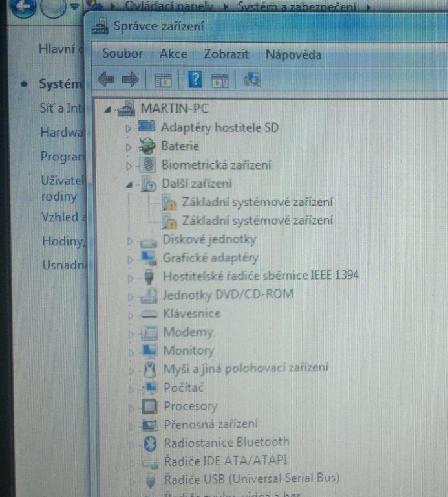The image size is (448, 497).
Task: Open recent pages dropdown in Control Panel
Action: coord(75,6)
